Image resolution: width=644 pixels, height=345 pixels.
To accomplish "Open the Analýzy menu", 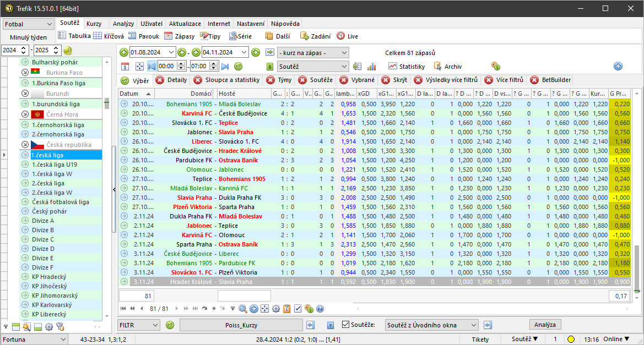I will coord(123,24).
